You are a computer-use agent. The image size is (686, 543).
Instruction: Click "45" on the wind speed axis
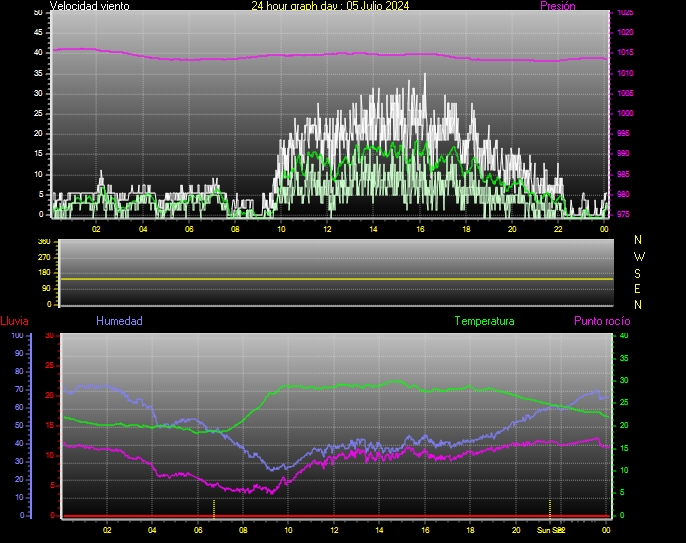click(38, 32)
